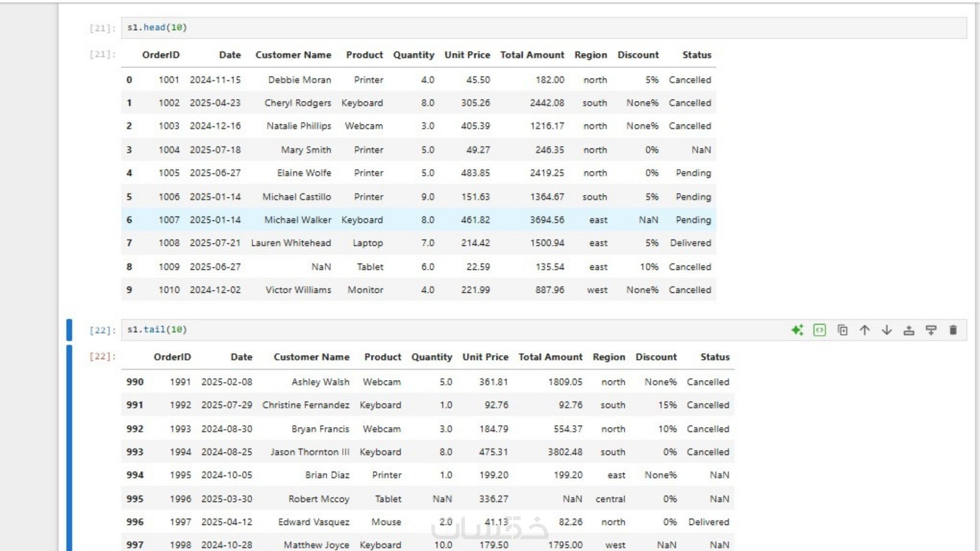This screenshot has height=551, width=980.
Task: Delete the selected cell with trash icon
Action: tap(953, 330)
